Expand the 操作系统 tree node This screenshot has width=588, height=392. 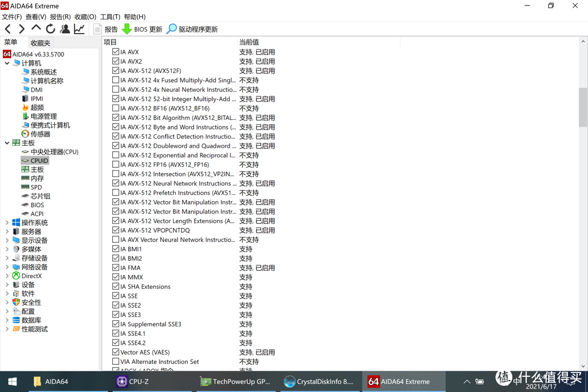tap(7, 223)
